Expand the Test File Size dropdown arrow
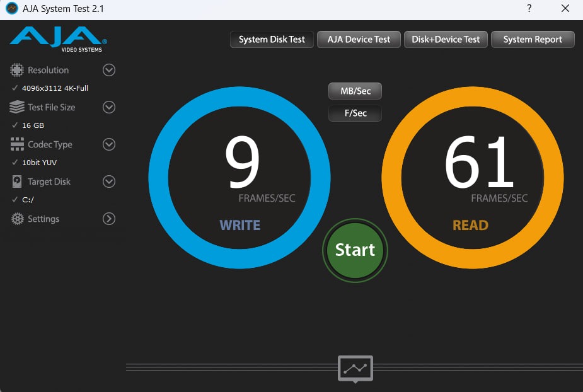The width and height of the screenshot is (583, 392). 109,107
